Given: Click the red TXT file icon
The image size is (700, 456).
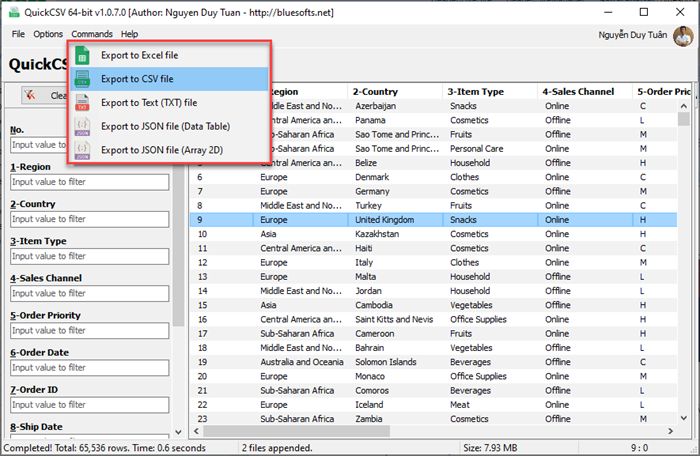Looking at the screenshot, I should click(83, 103).
